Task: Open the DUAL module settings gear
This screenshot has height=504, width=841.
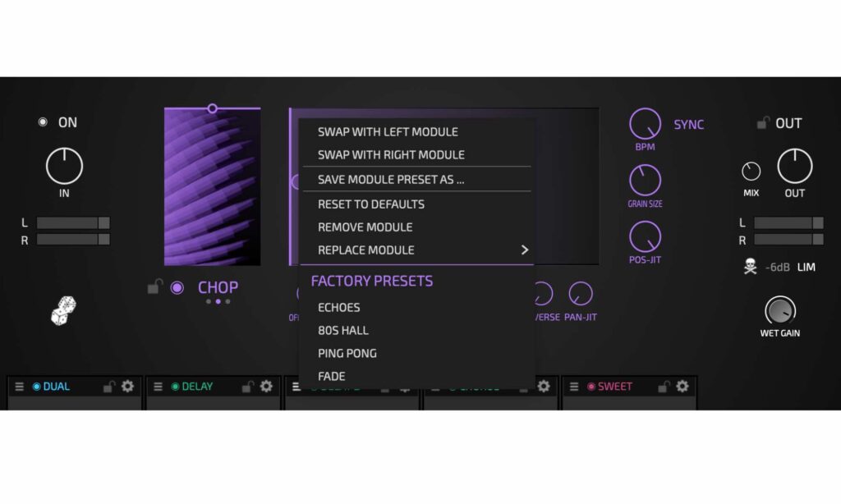Action: [127, 387]
